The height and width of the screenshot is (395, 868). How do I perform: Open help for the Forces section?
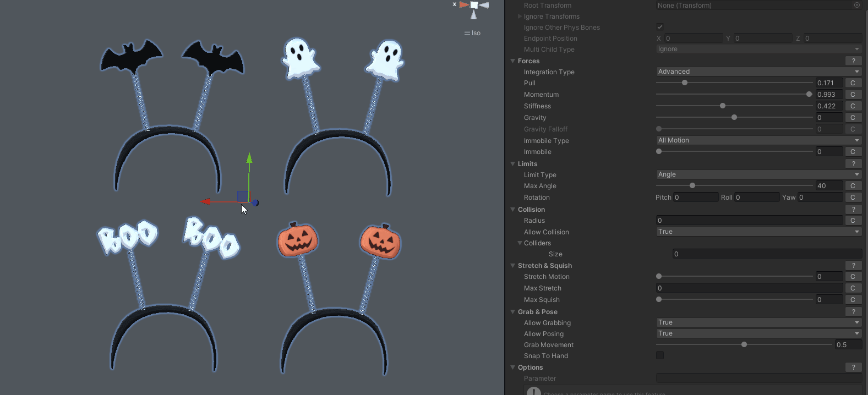[x=853, y=61]
